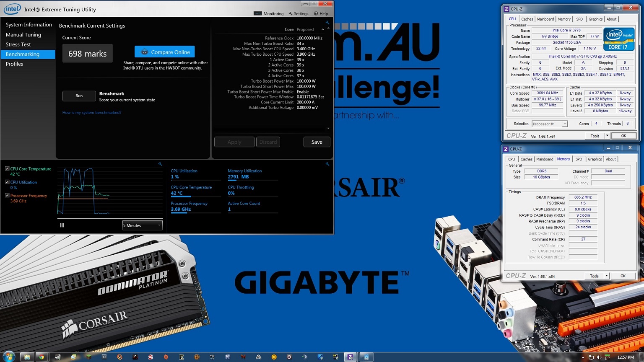Open Memory tab in the CPU-Z processor-info window

pos(564,19)
